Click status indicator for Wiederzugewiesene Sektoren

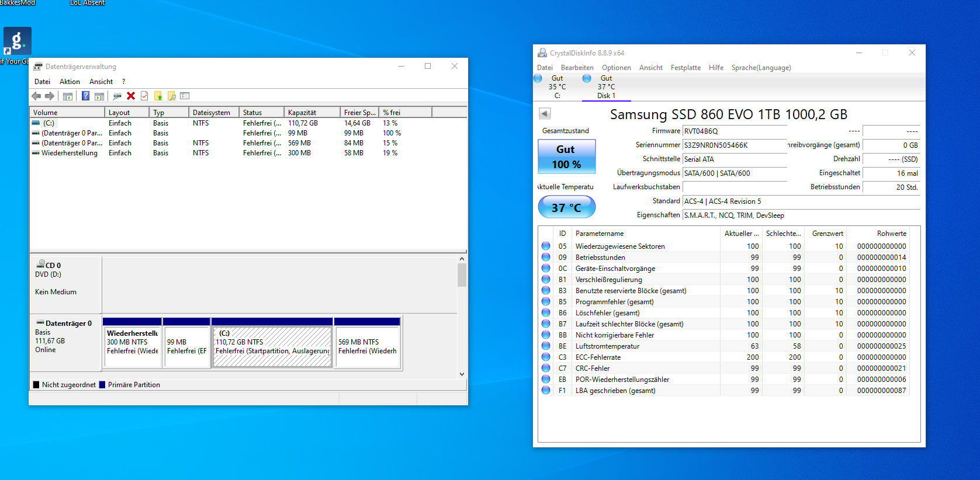546,246
